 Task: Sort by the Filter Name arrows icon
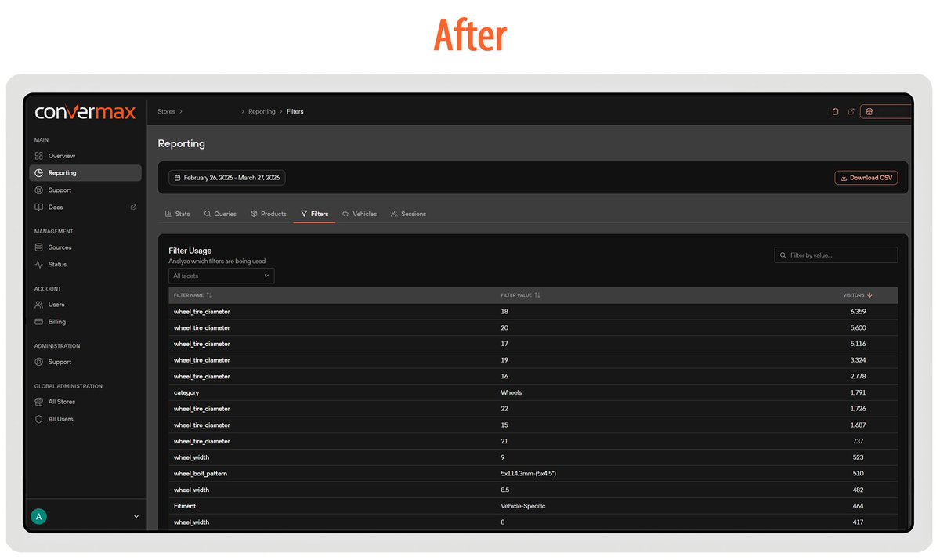[209, 295]
